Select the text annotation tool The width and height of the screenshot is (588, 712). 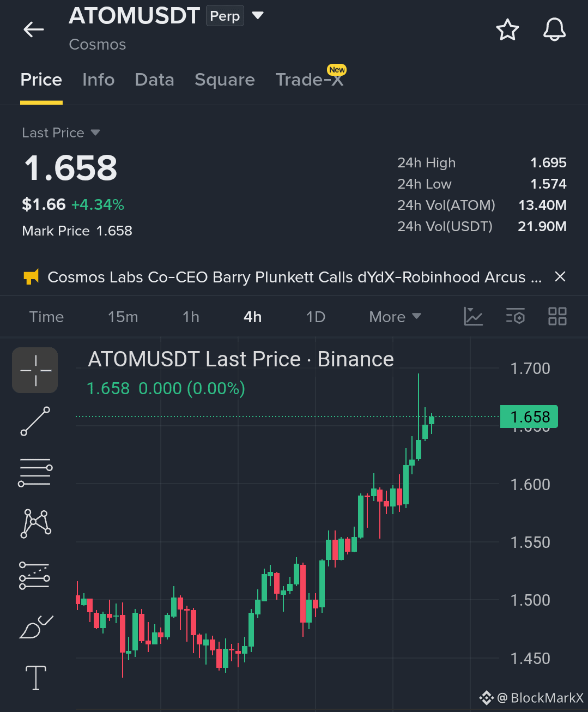(36, 678)
